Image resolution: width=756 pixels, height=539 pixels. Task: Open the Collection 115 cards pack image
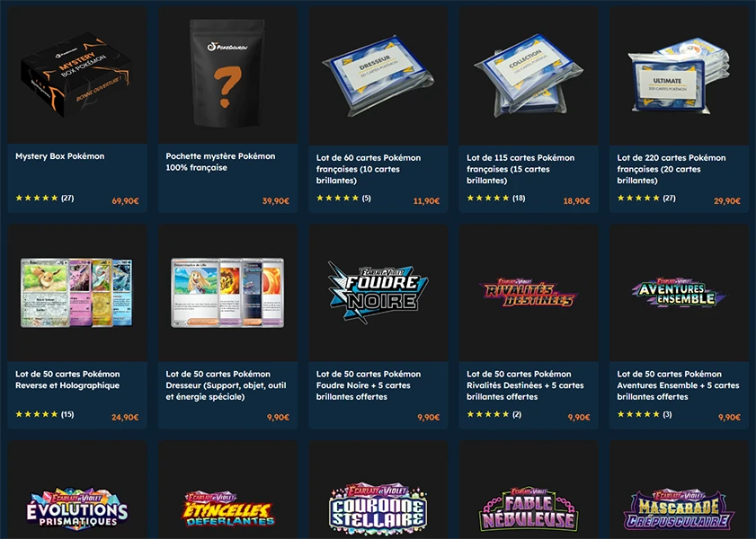click(x=529, y=75)
